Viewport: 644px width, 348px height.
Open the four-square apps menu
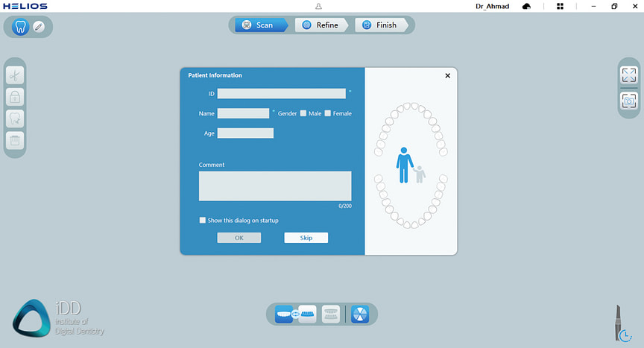pos(560,6)
